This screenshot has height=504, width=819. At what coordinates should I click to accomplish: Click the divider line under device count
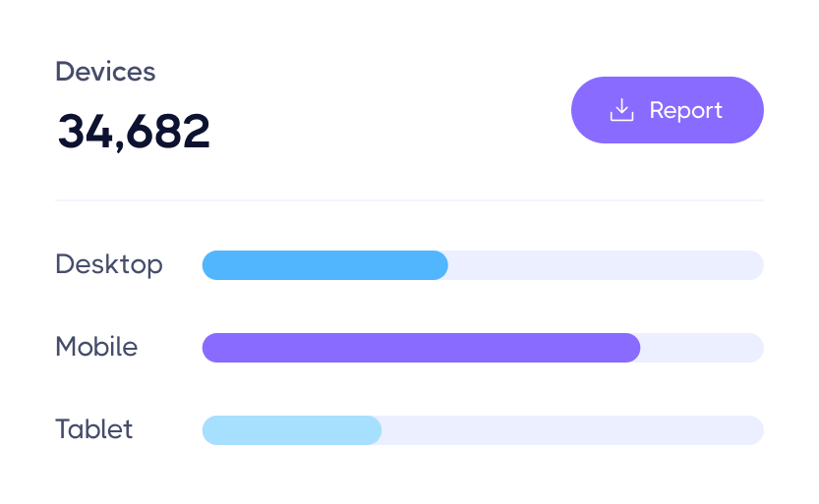tap(409, 200)
